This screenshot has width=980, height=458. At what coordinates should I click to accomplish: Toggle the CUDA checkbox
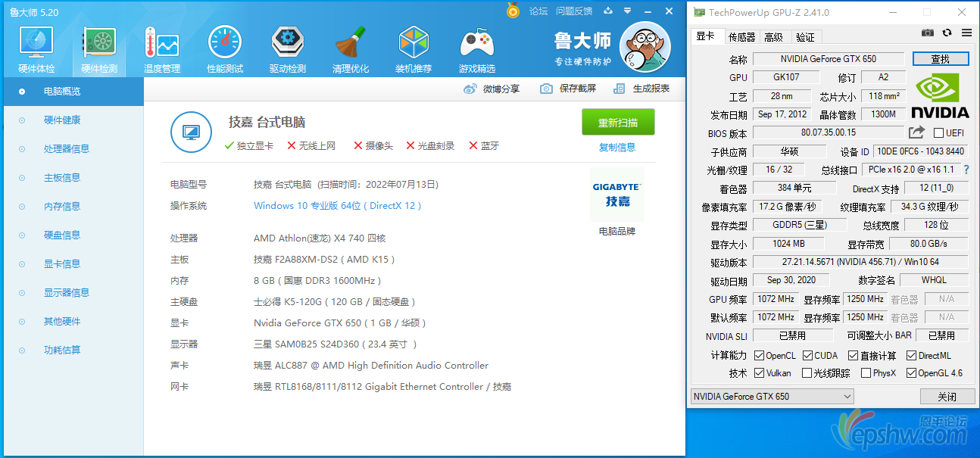click(x=807, y=356)
